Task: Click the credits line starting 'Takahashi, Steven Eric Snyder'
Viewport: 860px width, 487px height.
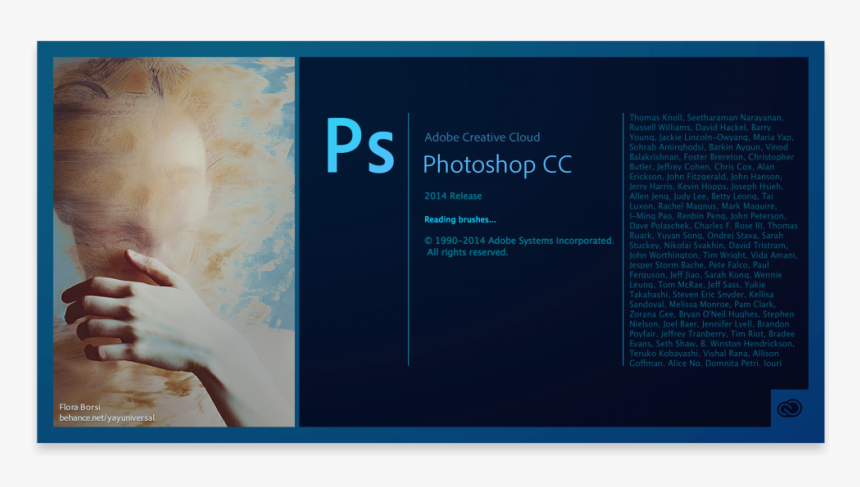Action: tap(701, 295)
